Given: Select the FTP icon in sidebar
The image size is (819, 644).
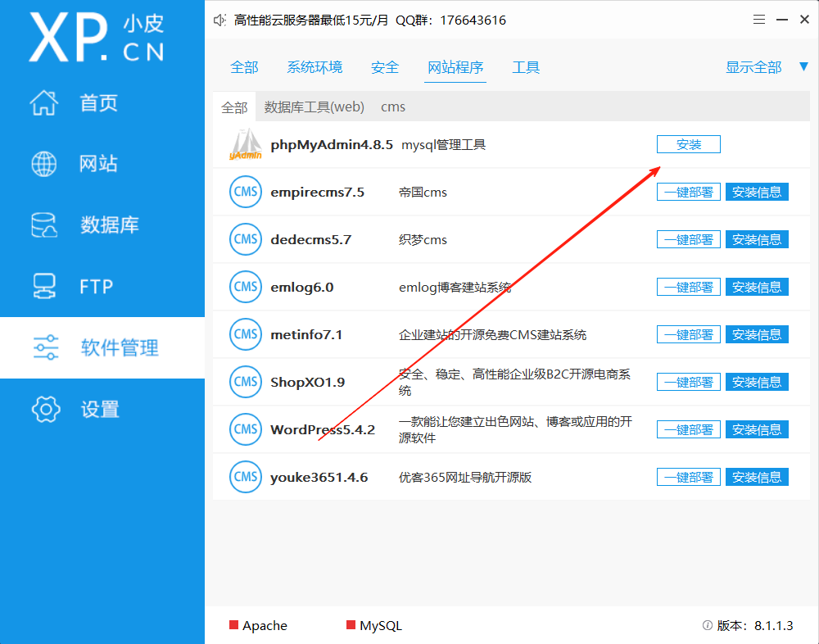Looking at the screenshot, I should pos(44,286).
